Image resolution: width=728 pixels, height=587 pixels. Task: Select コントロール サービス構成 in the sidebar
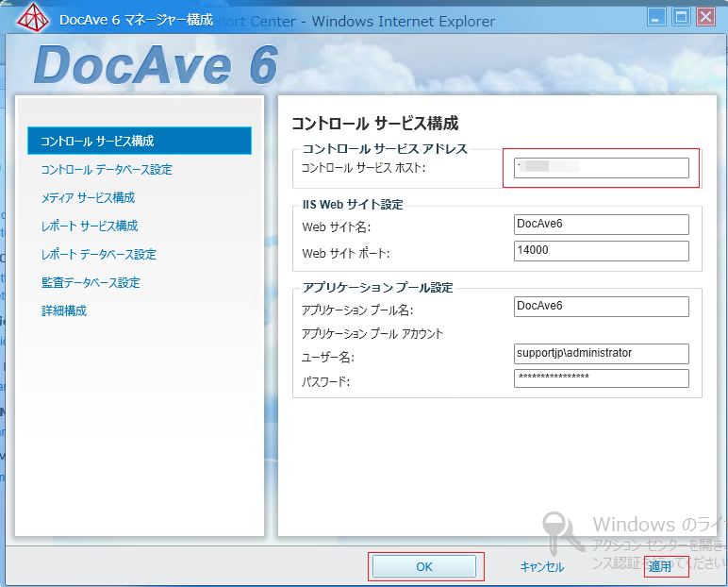(x=140, y=141)
